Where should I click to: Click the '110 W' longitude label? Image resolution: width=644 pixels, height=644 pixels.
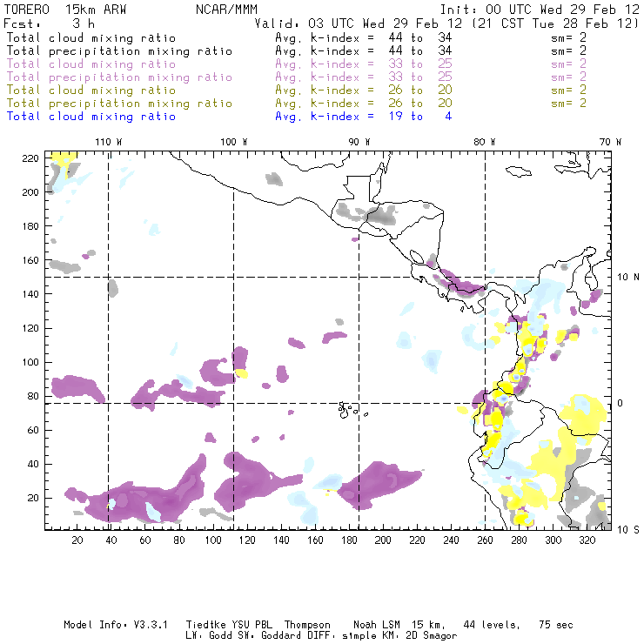[109, 142]
